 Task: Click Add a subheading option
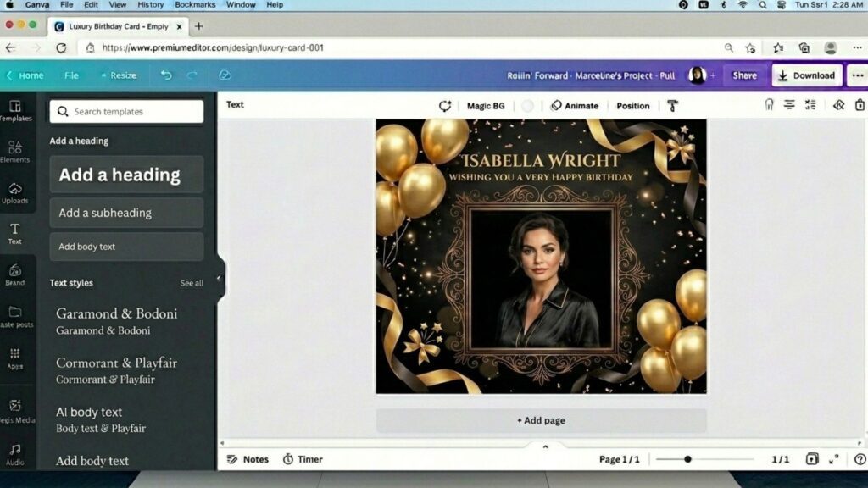[x=127, y=213]
